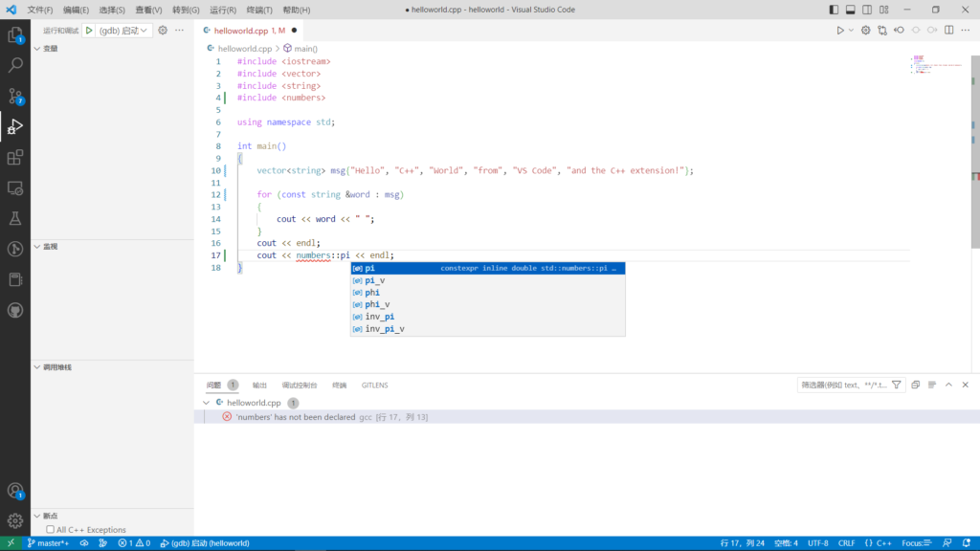
Task: Click the split editor icon
Action: coord(949,31)
